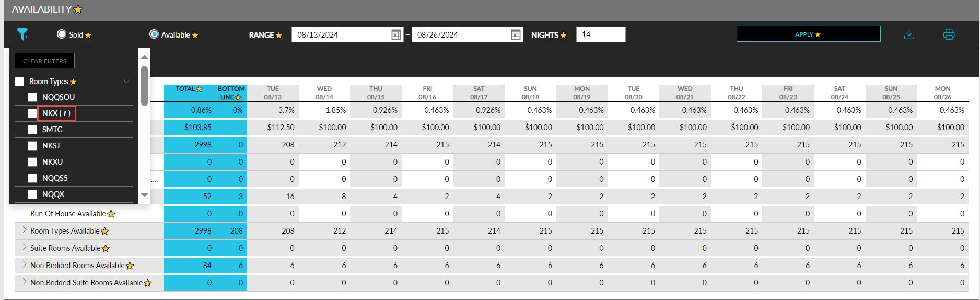Open the range start date calendar picker
The image size is (980, 300).
396,35
